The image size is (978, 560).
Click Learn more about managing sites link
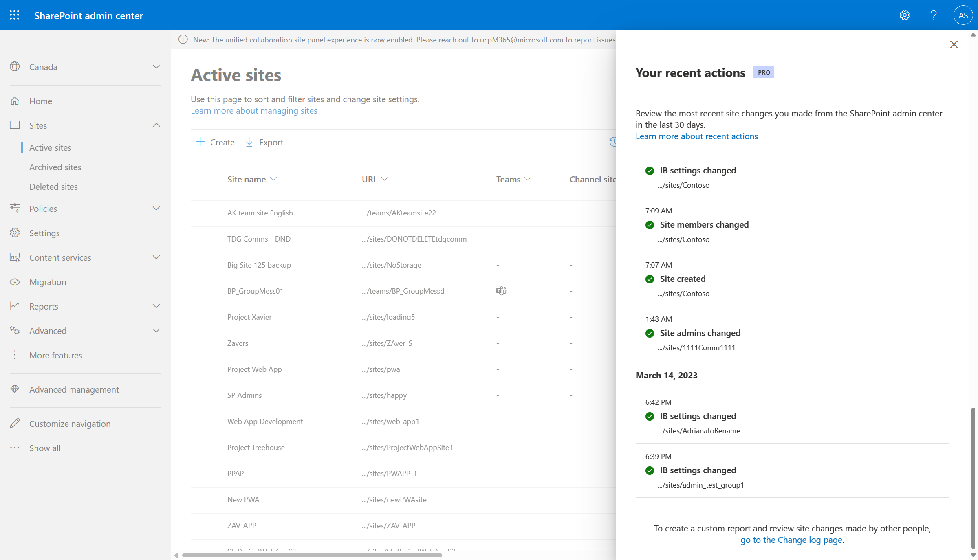coord(253,110)
